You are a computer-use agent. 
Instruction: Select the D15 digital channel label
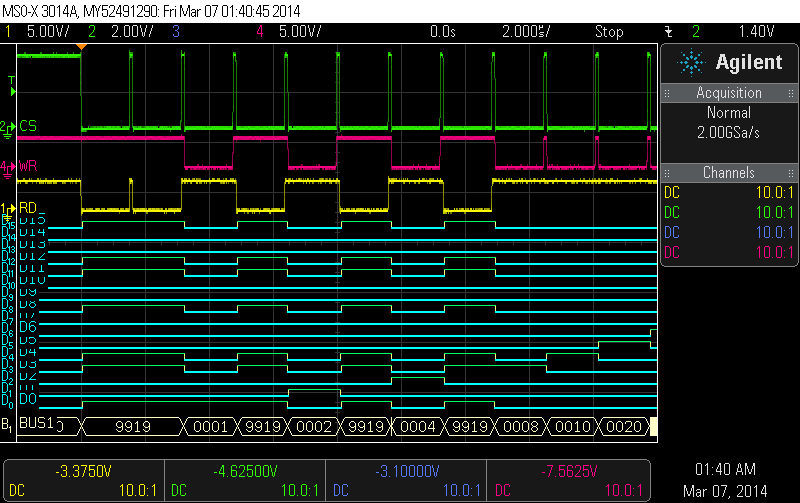coord(33,220)
